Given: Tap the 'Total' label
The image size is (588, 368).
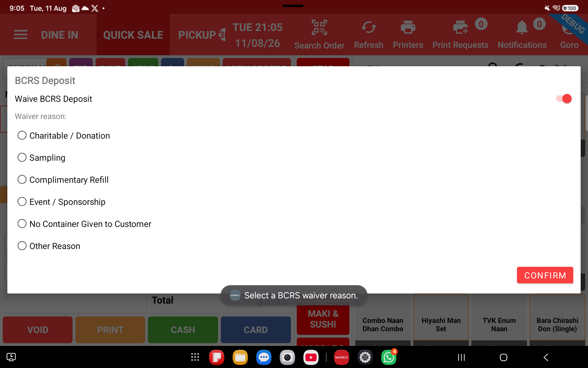Looking at the screenshot, I should [163, 300].
